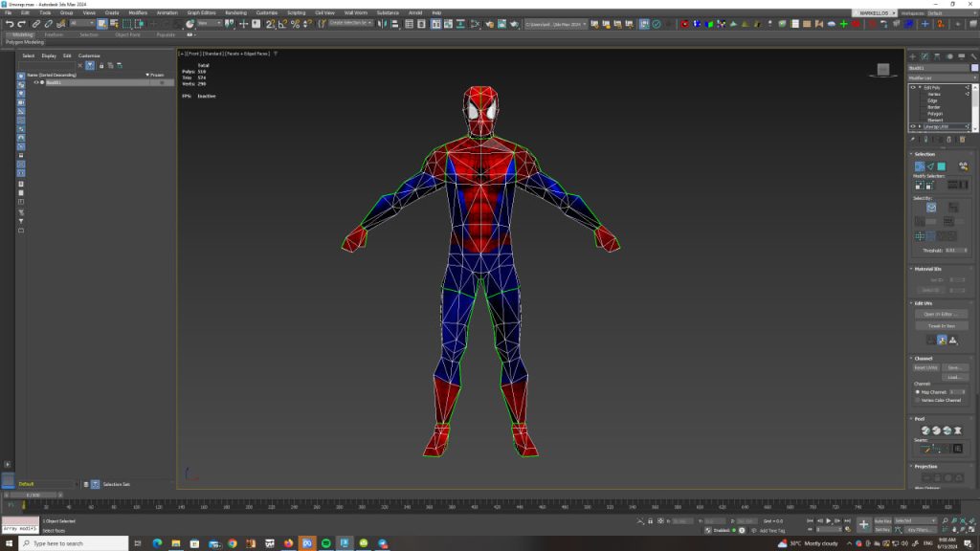Toggle the 2D Snaps icon

[270, 24]
